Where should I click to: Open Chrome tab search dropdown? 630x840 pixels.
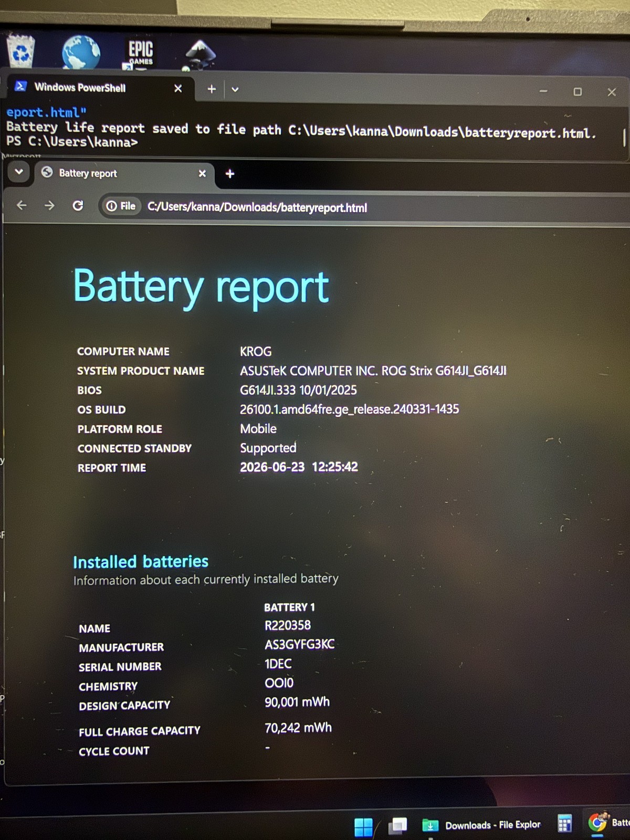point(19,172)
